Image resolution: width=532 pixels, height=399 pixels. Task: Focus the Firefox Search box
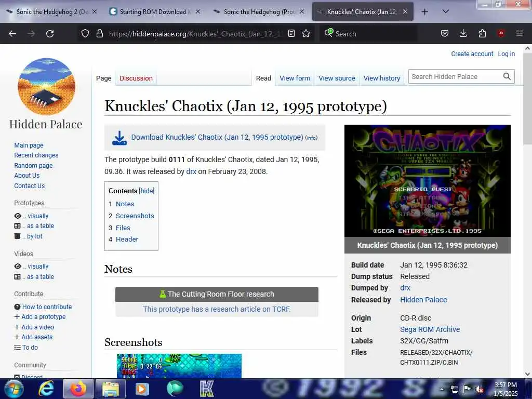(368, 34)
